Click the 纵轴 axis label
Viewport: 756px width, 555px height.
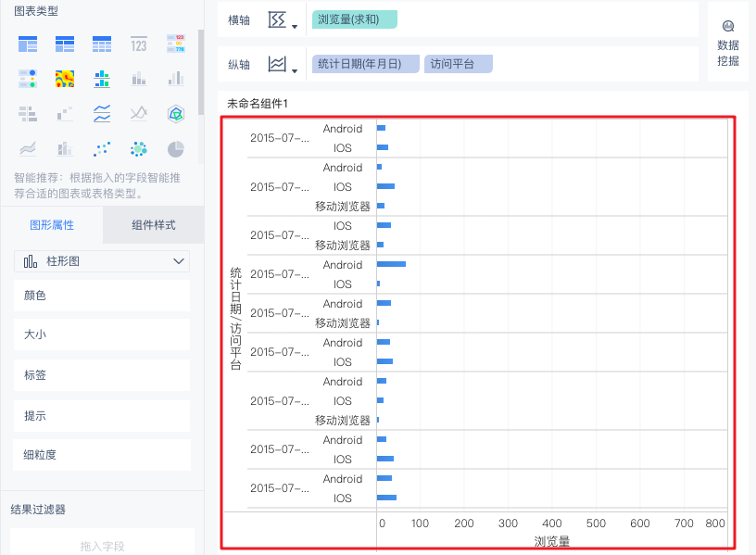pos(239,65)
